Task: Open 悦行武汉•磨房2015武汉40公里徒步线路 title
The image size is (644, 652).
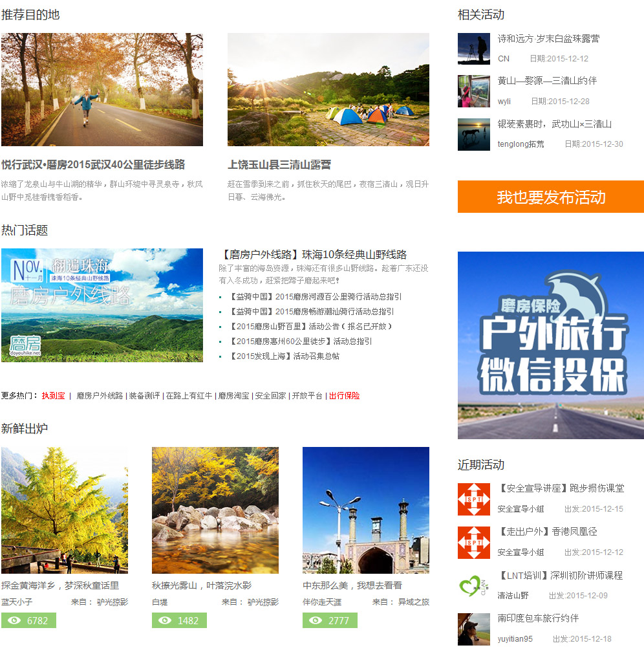Action: [93, 165]
